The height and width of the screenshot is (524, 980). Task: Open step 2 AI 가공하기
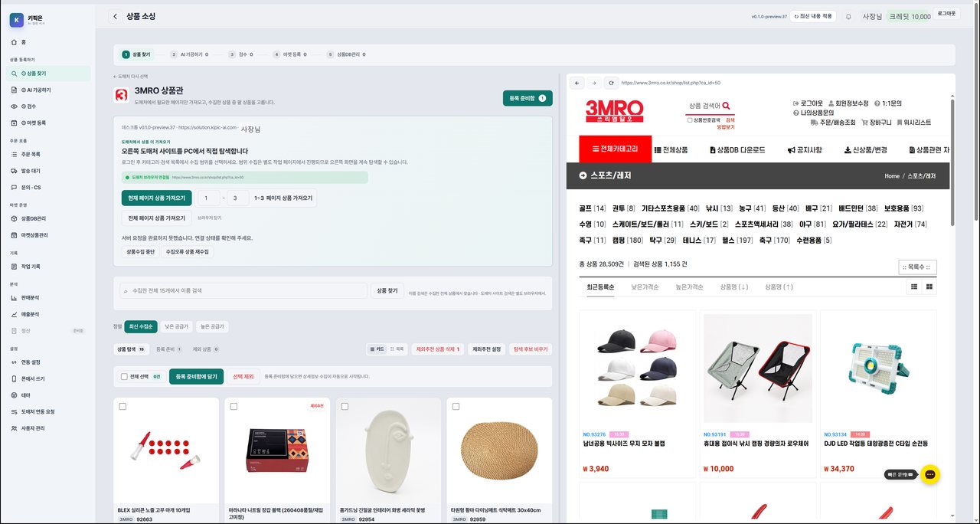(x=190, y=54)
